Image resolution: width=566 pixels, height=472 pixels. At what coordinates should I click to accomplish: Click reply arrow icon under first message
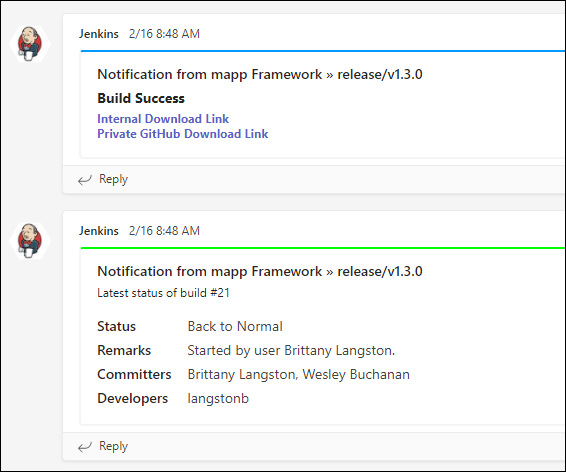[x=85, y=180]
